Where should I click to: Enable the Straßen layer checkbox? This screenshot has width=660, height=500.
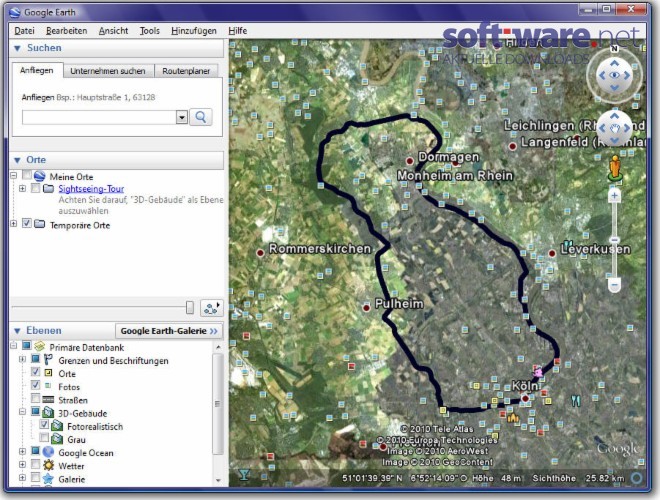(x=36, y=399)
